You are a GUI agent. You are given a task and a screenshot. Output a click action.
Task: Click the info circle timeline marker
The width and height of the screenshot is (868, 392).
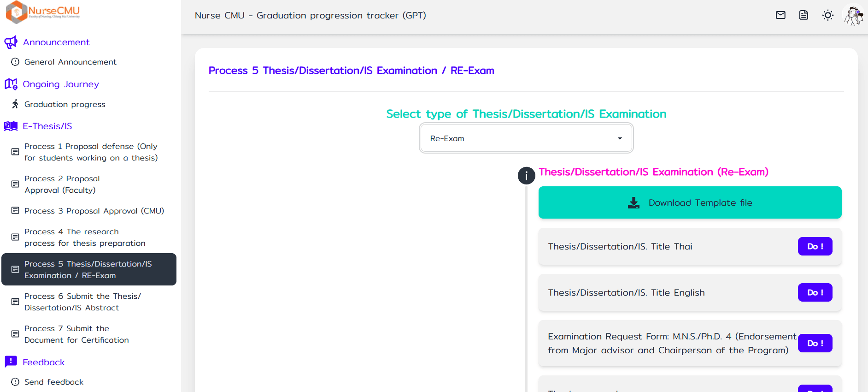click(526, 176)
